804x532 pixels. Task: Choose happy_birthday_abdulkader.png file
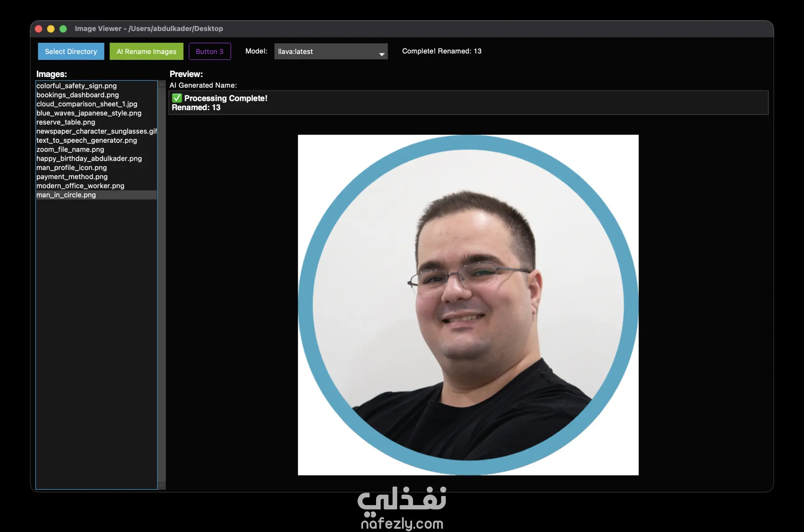tap(89, 159)
